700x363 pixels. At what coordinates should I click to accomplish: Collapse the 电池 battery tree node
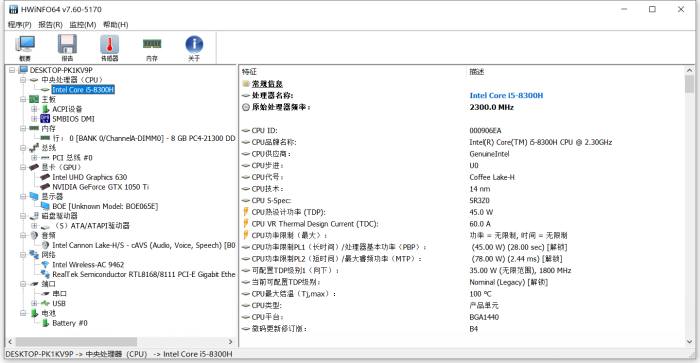pyautogui.click(x=23, y=313)
